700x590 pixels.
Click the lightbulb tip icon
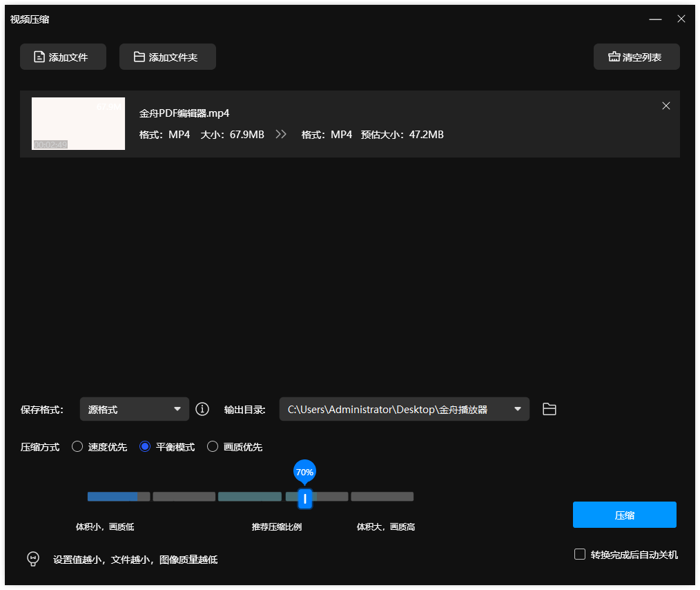coord(33,559)
